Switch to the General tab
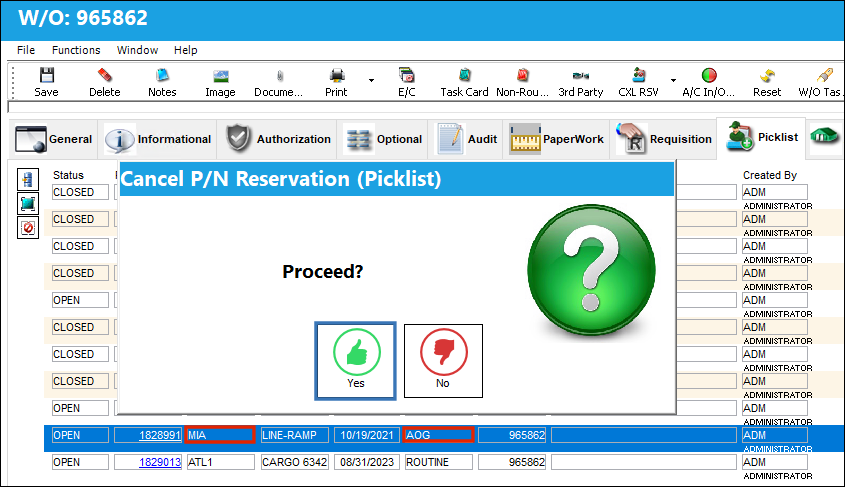The height and width of the screenshot is (487, 845). (x=53, y=139)
